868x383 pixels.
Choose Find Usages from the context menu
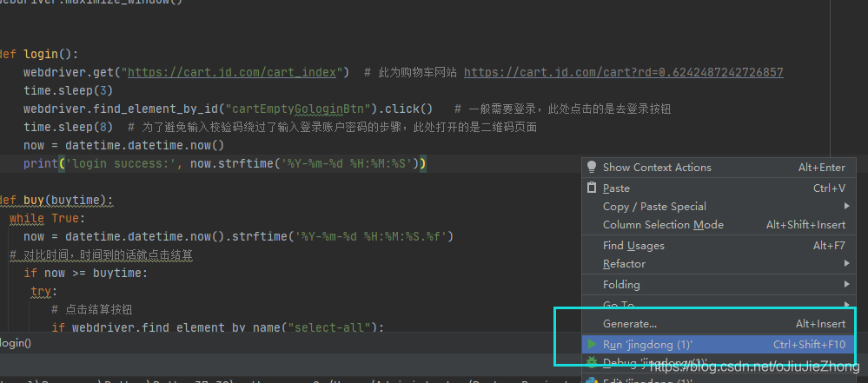coord(633,245)
